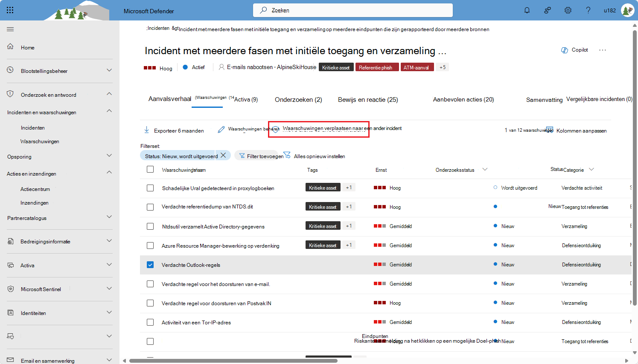The height and width of the screenshot is (364, 638).
Task: Open Actiecentrum in the sidebar
Action: [x=35, y=189]
